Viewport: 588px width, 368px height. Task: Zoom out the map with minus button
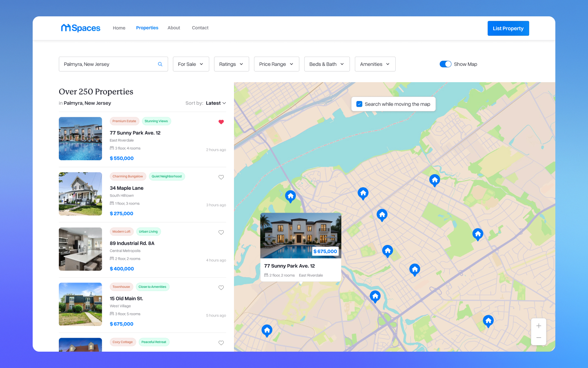[539, 338]
